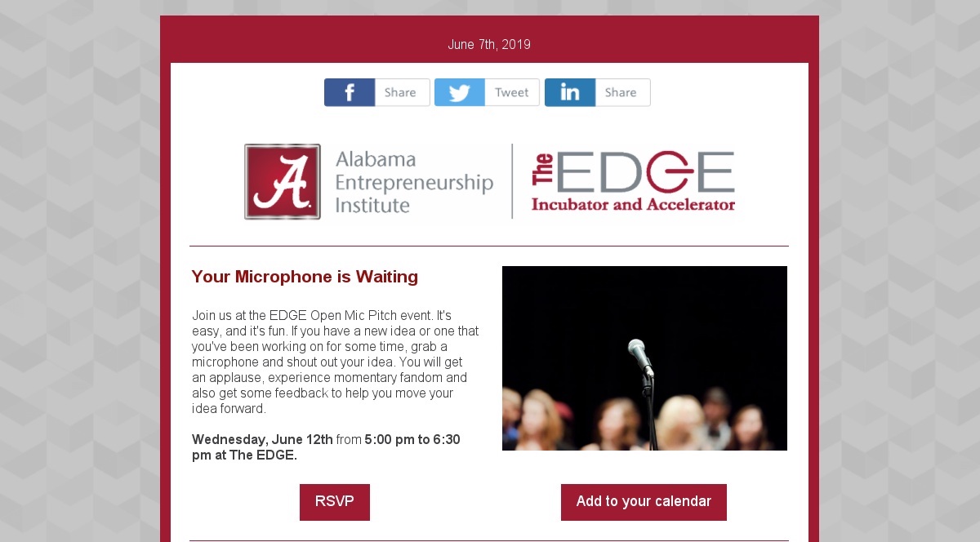
Task: Click the Add to your calendar button
Action: tap(644, 502)
